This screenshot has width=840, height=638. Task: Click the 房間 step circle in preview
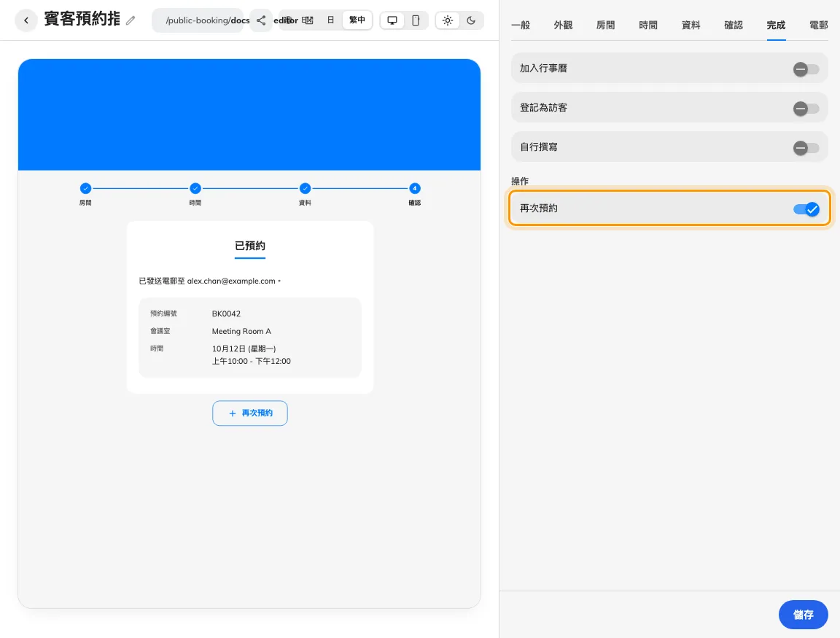85,188
